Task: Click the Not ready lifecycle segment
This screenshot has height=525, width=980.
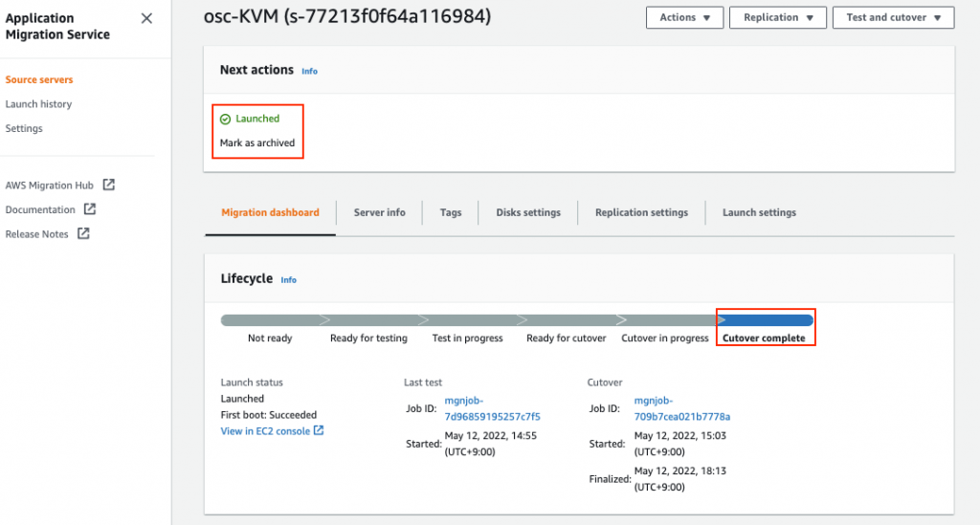Action: click(x=270, y=320)
